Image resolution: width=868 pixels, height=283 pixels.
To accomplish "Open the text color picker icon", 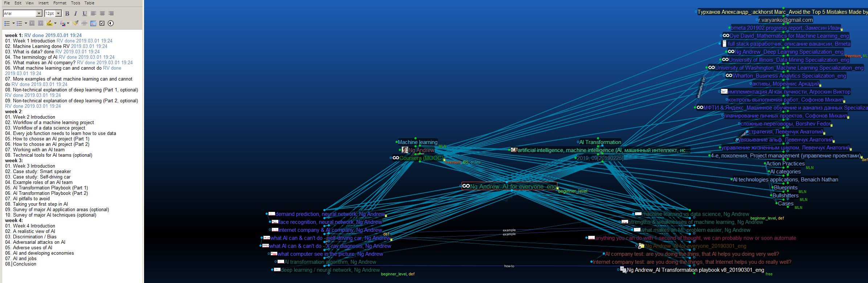I will coord(62,23).
